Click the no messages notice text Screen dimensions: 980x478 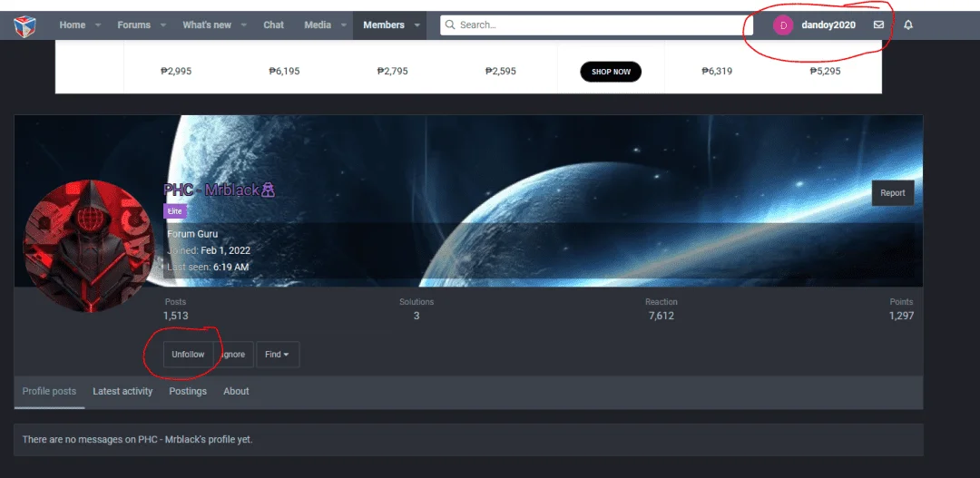point(138,439)
